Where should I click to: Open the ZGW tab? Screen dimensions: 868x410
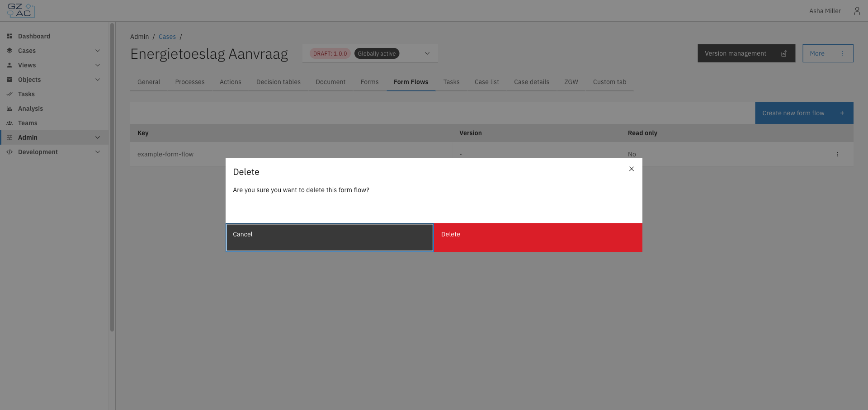tap(571, 82)
